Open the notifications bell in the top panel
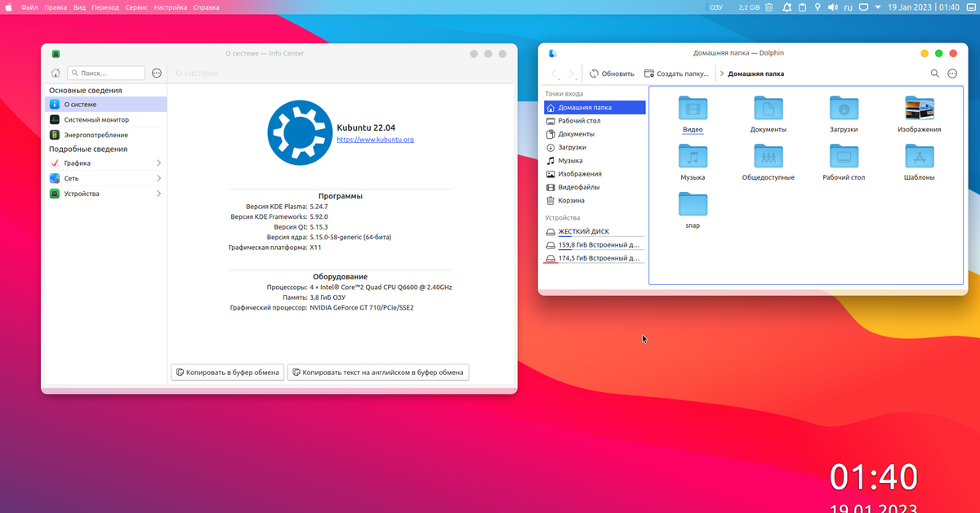The image size is (980, 513). [786, 7]
